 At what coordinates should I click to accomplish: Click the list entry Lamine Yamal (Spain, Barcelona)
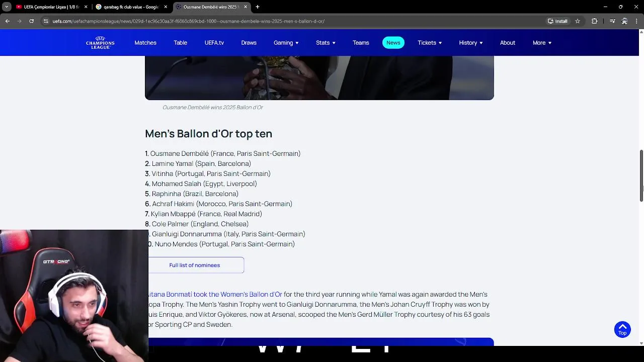pyautogui.click(x=198, y=163)
